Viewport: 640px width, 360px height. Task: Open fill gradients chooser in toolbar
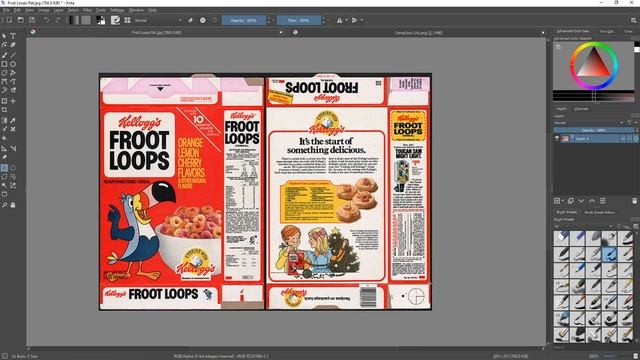73,20
